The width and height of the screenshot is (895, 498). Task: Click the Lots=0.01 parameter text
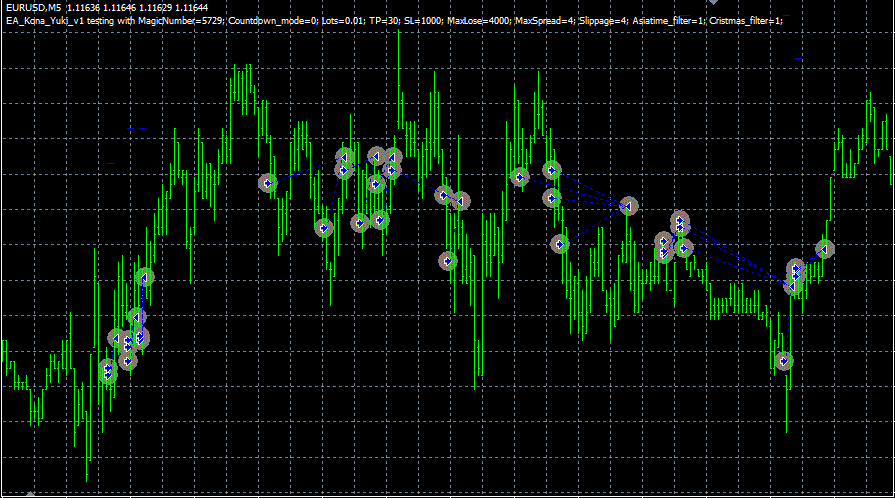[337, 20]
